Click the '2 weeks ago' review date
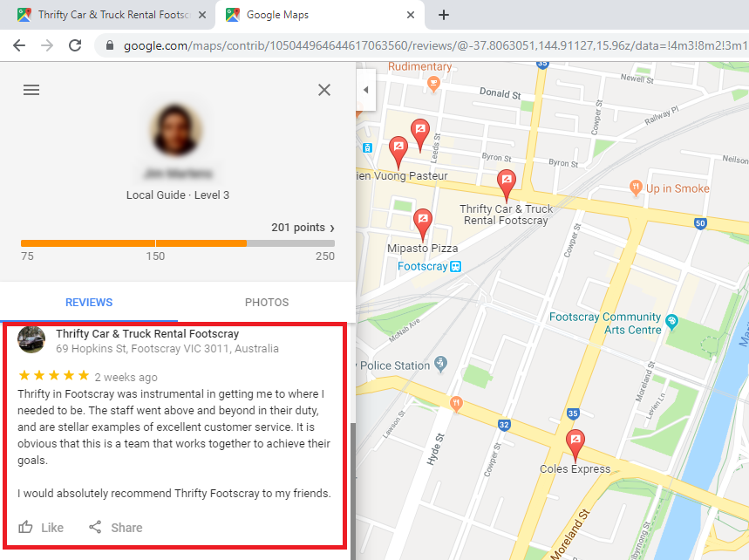749x560 pixels. pyautogui.click(x=126, y=378)
